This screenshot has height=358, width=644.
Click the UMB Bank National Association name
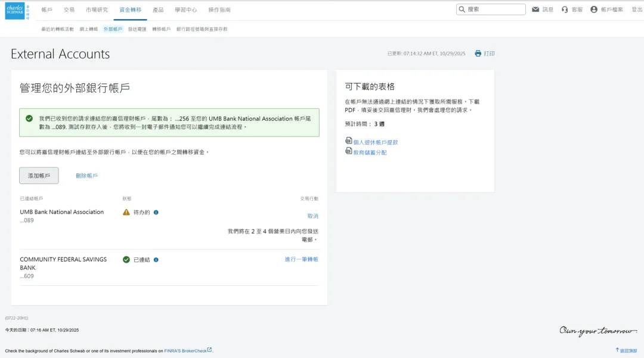[x=61, y=212]
